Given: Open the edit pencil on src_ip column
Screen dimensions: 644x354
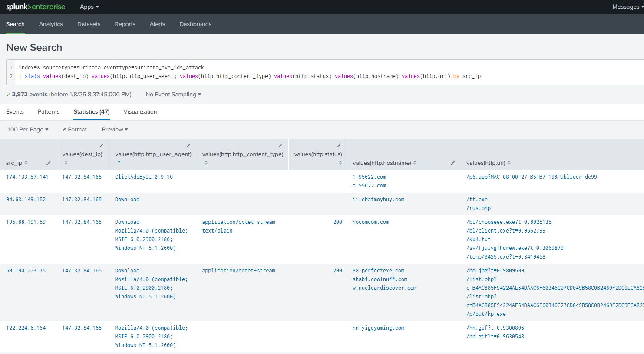Looking at the screenshot, I should pyautogui.click(x=48, y=163).
